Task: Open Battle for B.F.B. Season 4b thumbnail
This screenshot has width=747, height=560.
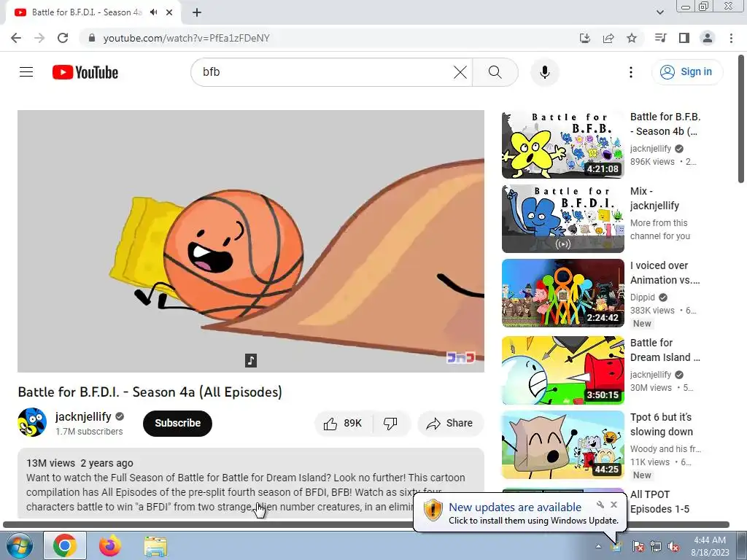Action: coord(562,145)
